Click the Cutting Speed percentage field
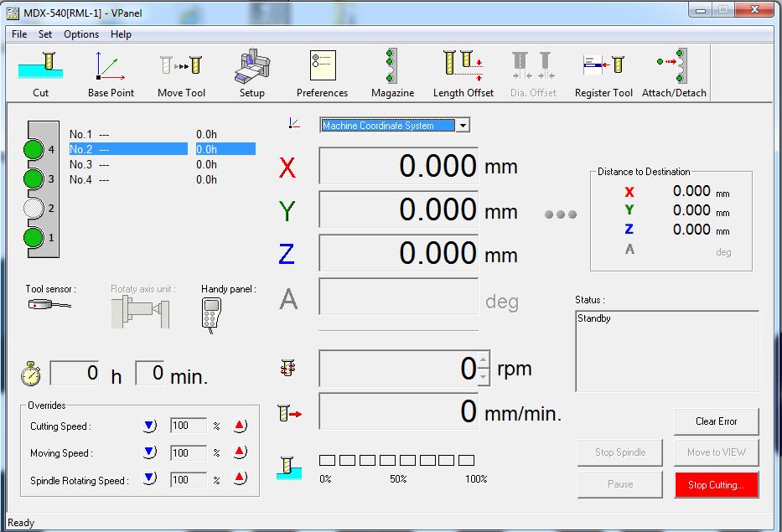This screenshot has height=532, width=782. pyautogui.click(x=188, y=426)
